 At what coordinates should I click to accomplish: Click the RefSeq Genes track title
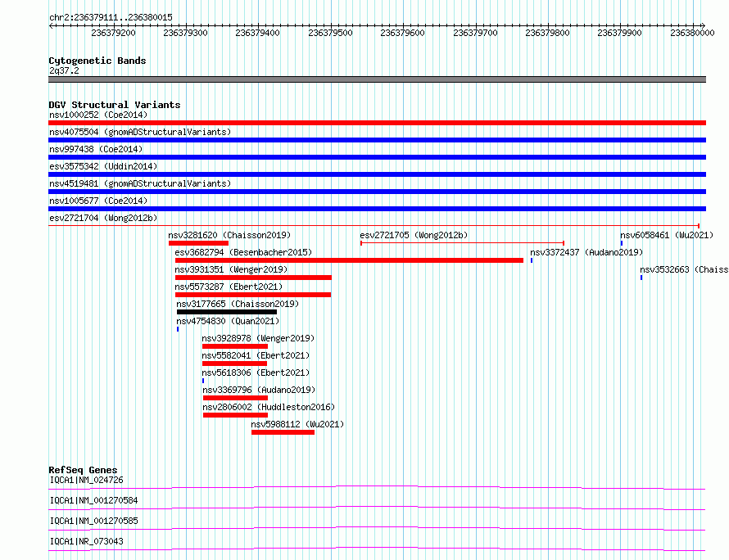pyautogui.click(x=83, y=470)
